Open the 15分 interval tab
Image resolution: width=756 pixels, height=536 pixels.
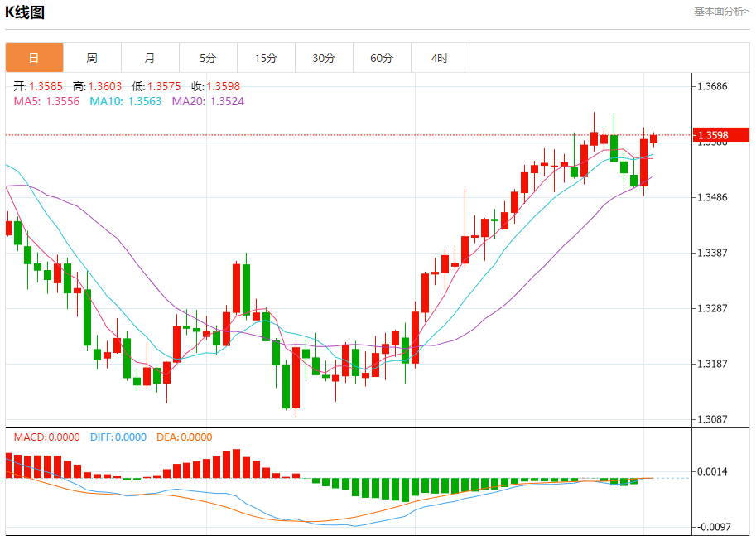[266, 58]
